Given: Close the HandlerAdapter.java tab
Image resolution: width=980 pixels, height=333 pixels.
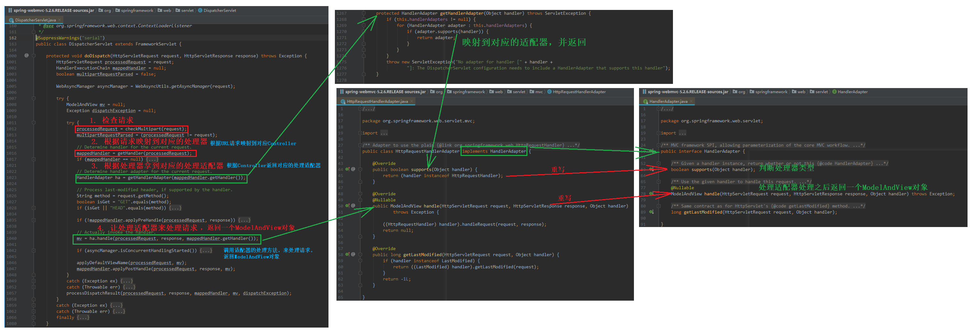Looking at the screenshot, I should pos(691,102).
